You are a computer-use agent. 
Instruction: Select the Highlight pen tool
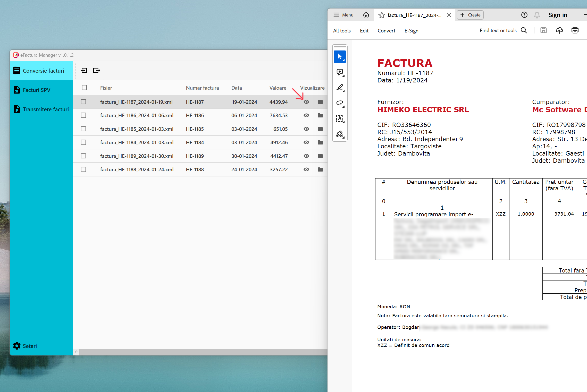coord(340,88)
